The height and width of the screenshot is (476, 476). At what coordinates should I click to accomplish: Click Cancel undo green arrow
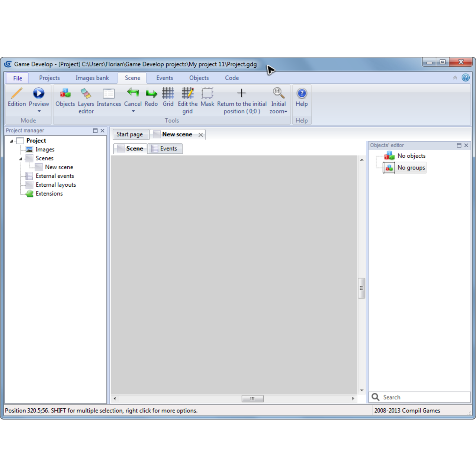click(x=133, y=93)
